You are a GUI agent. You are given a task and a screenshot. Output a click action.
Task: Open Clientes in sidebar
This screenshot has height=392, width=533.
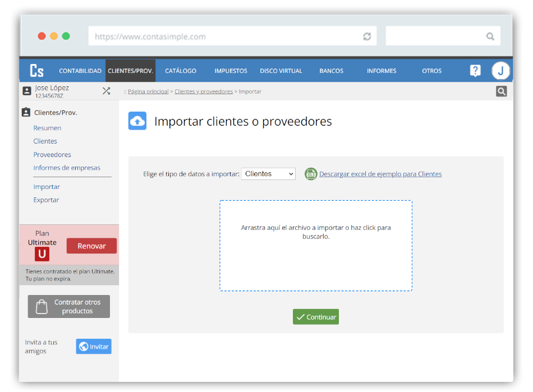click(45, 141)
